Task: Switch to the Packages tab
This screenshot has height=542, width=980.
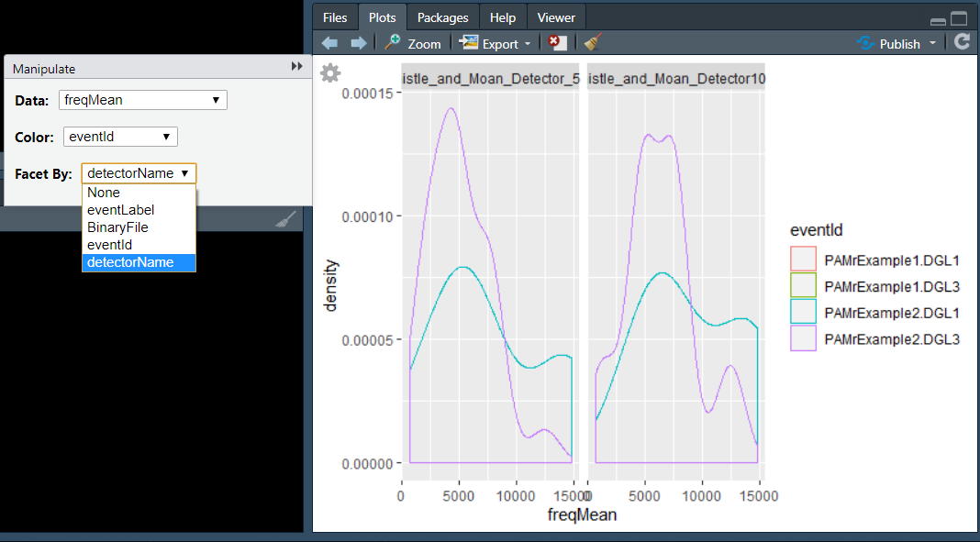Action: click(x=442, y=17)
